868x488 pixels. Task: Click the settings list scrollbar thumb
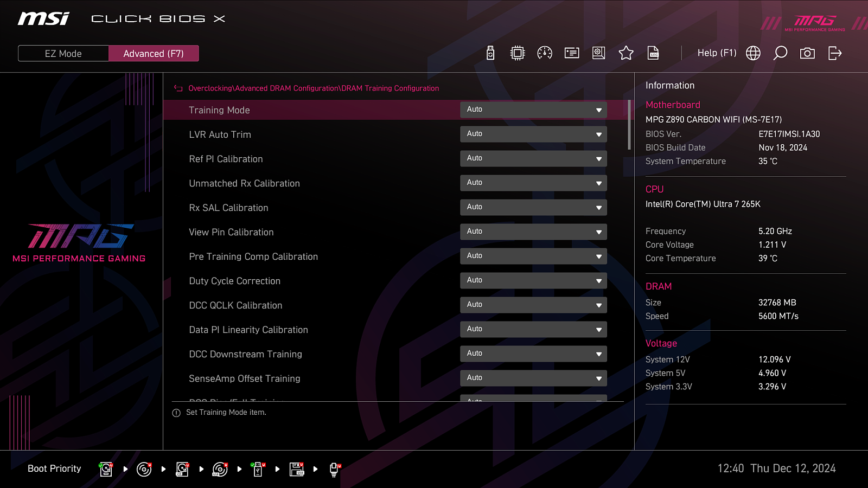pos(629,125)
